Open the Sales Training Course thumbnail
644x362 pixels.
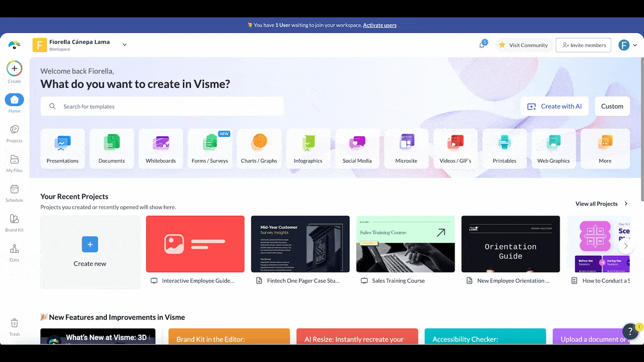406,244
